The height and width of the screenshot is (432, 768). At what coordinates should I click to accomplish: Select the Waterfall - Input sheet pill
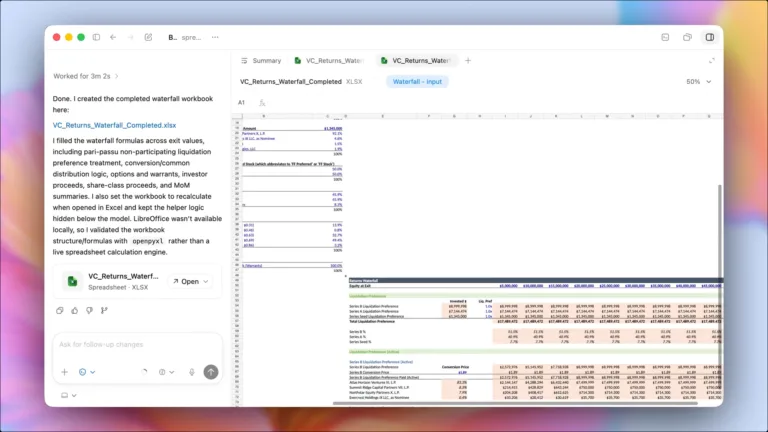click(x=417, y=82)
